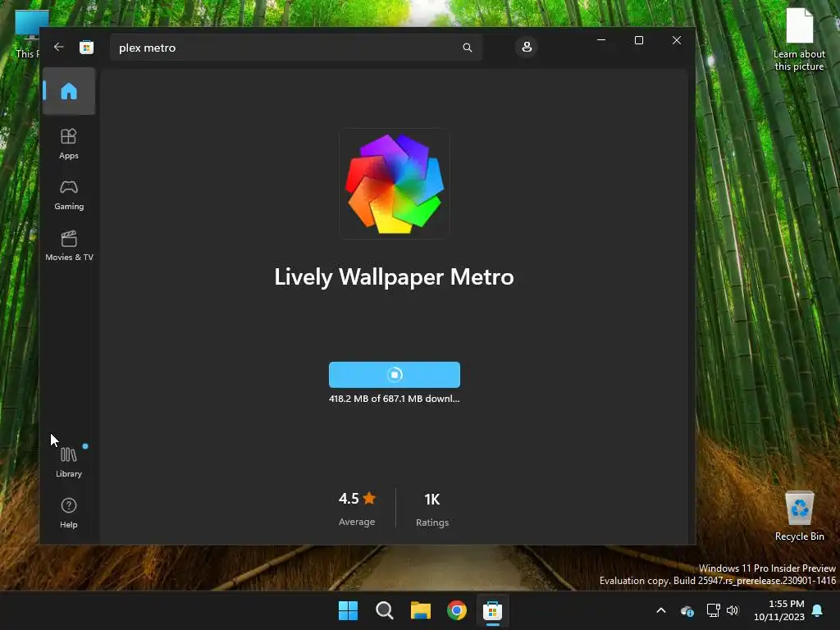This screenshot has width=840, height=630.
Task: Click the Microsoft Store taskbar icon
Action: [x=492, y=610]
